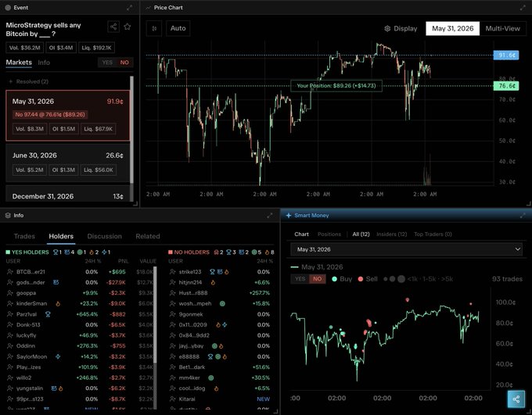Click 76.6¢ position price marker
Image resolution: width=532 pixels, height=415 pixels.
click(x=506, y=86)
